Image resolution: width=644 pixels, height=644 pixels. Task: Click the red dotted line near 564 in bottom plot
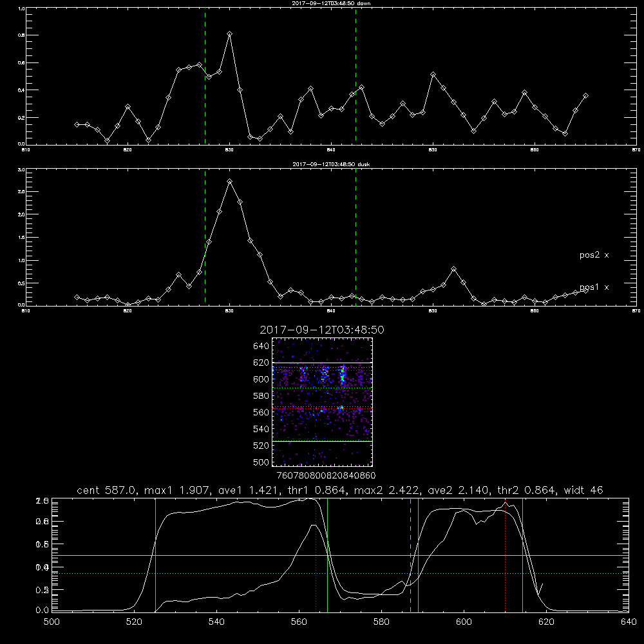click(x=316, y=555)
